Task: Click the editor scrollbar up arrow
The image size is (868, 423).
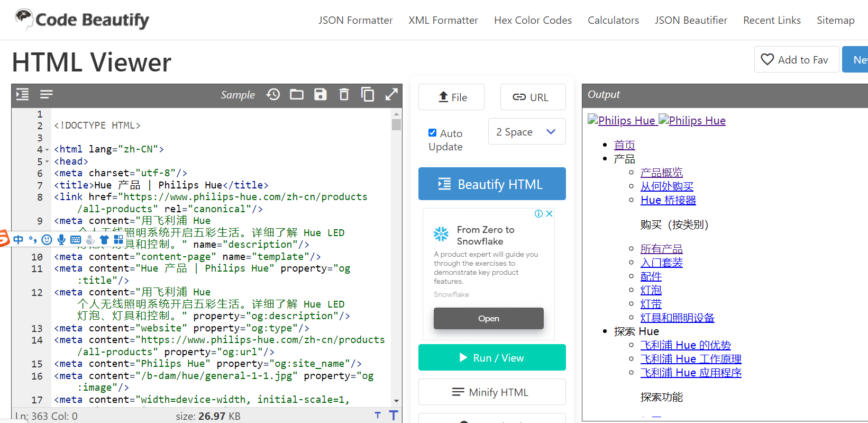Action: click(x=396, y=114)
